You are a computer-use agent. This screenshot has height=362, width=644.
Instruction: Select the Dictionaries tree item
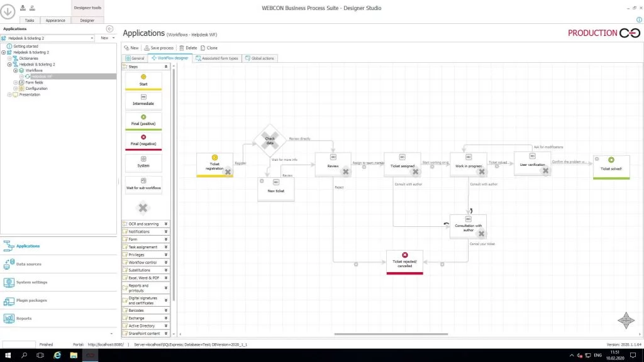28,58
